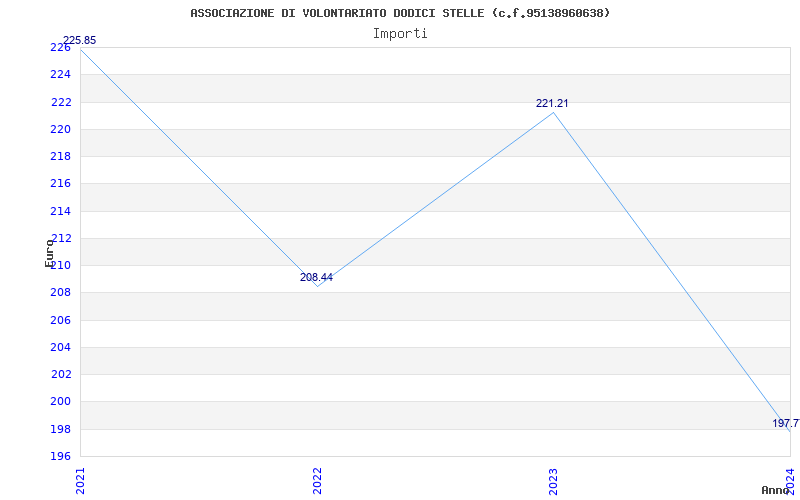Select the 2022 x-axis label
This screenshot has height=500, width=800.
pyautogui.click(x=317, y=481)
